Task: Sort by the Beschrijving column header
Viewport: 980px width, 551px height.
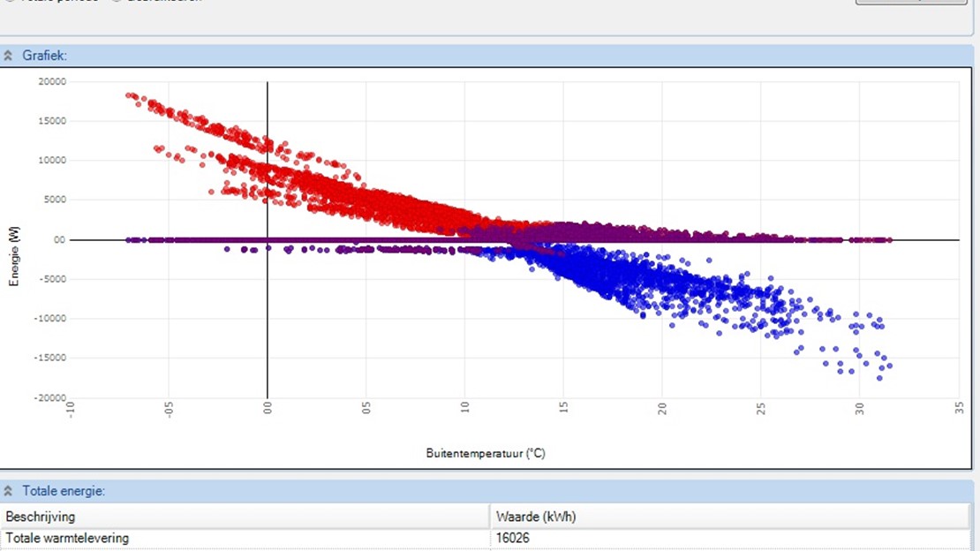Action: pyautogui.click(x=41, y=517)
